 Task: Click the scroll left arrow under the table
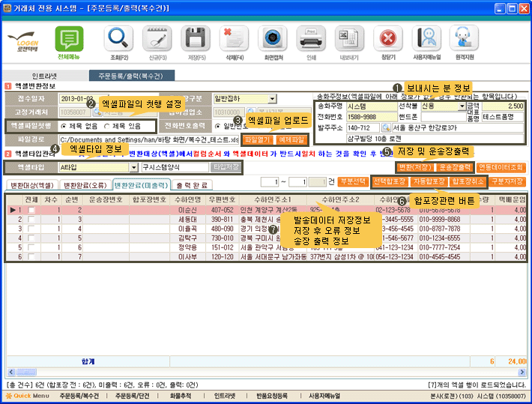click(x=11, y=372)
